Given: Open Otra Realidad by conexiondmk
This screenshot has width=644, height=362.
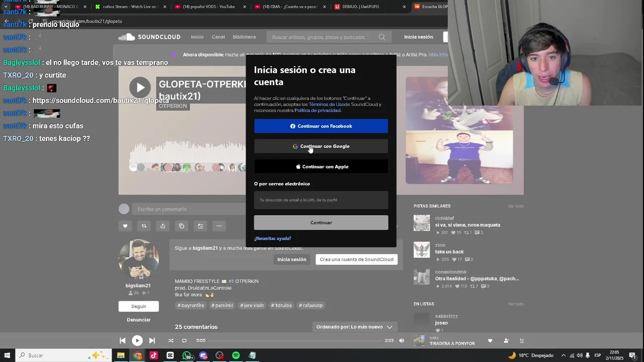Looking at the screenshot, I should pos(476,279).
